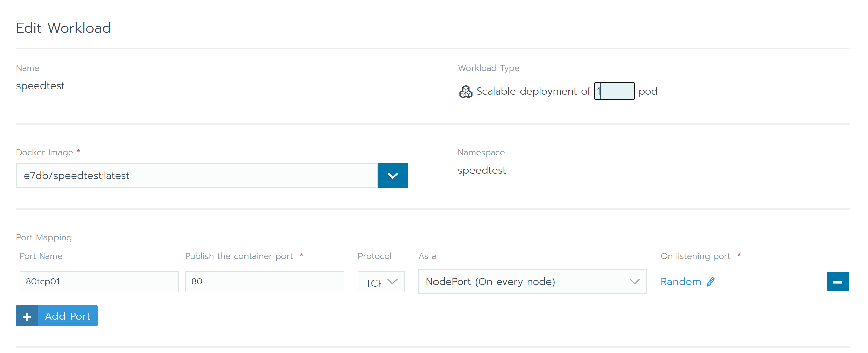Click inside the Publish the container port input

coord(265,282)
